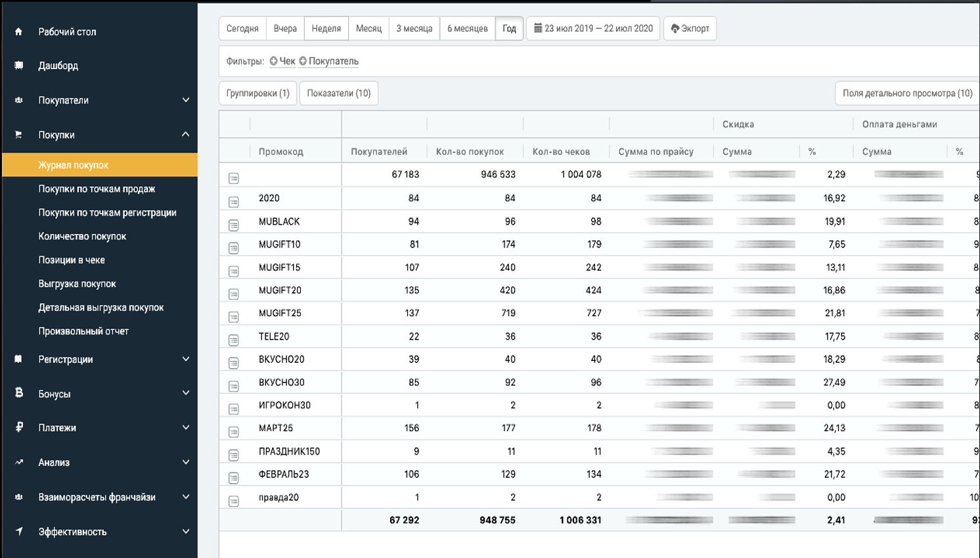Open the Показатели (10) settings button
This screenshot has height=558, width=980.
tap(339, 93)
